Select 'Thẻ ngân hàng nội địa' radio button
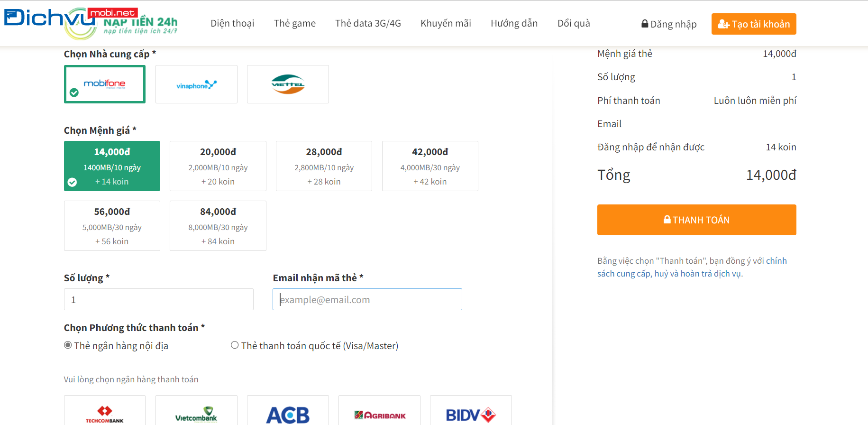The width and height of the screenshot is (868, 425). (68, 345)
